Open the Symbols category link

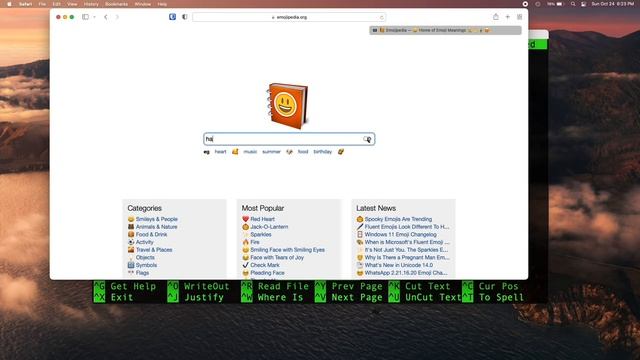(146, 265)
